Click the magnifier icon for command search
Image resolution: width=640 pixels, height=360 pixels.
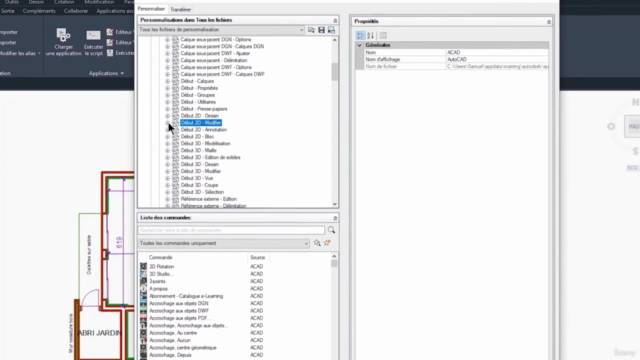[x=331, y=230]
